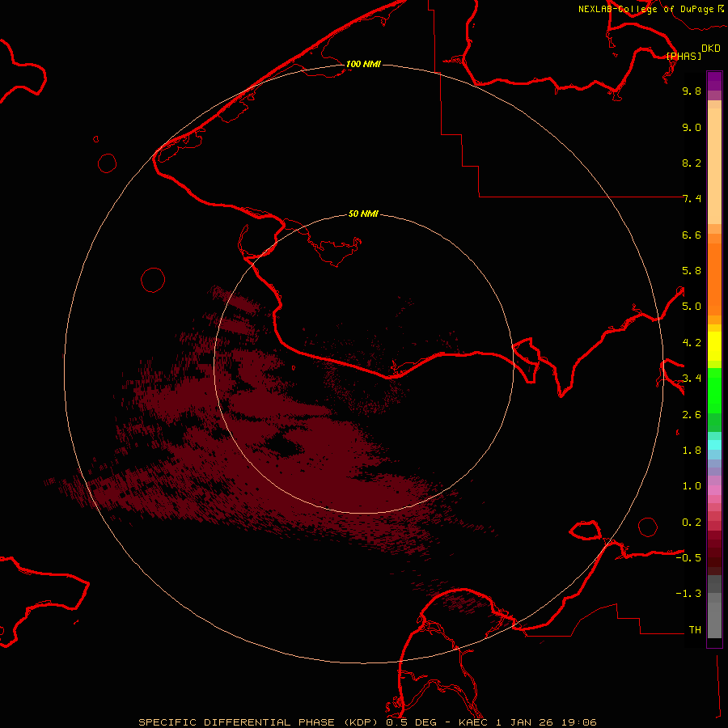The height and width of the screenshot is (728, 728).
Task: Click the 5.0 scale value
Action: click(x=692, y=307)
